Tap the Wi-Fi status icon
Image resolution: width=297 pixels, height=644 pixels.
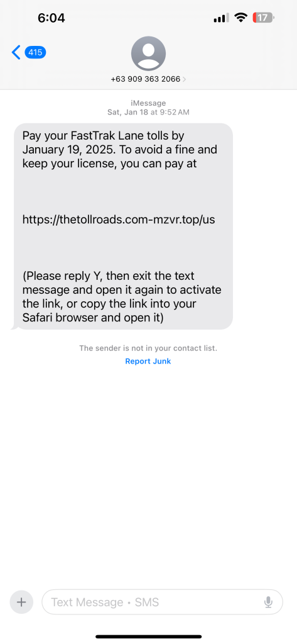(240, 18)
